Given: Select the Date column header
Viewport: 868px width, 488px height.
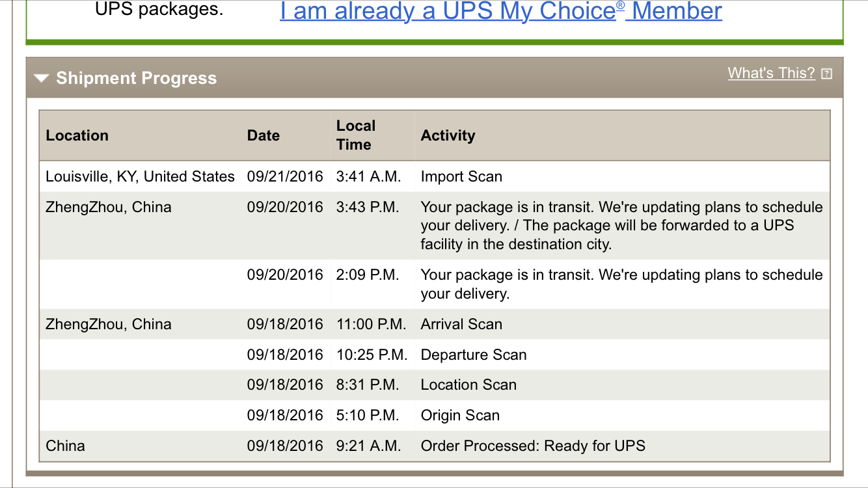Looking at the screenshot, I should (263, 135).
